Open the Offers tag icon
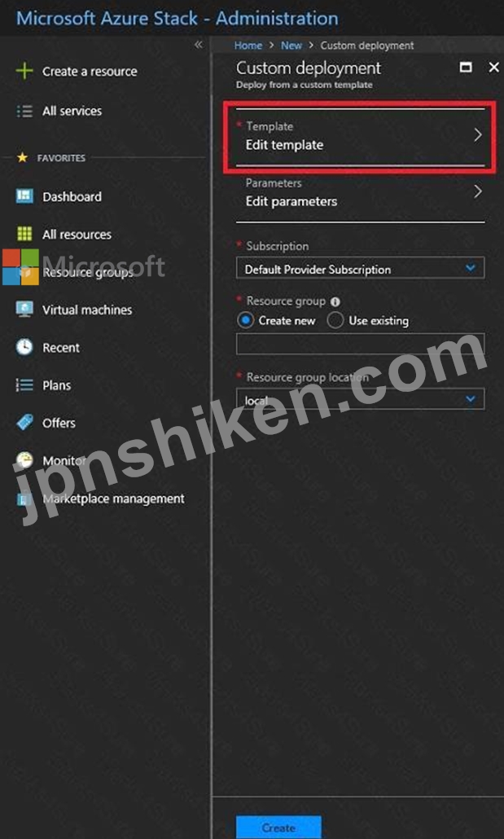504x839 pixels. (x=24, y=423)
